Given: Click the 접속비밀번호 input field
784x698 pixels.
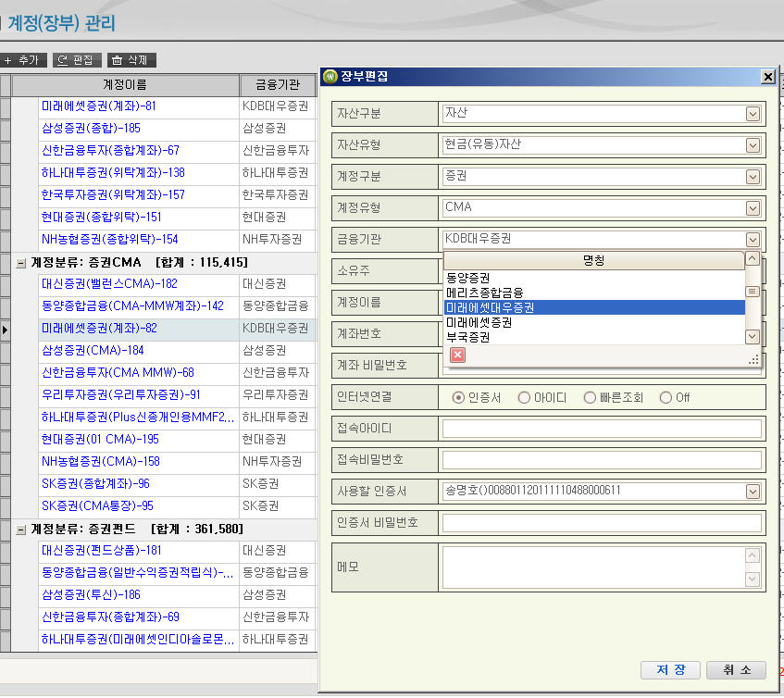Looking at the screenshot, I should click(x=602, y=460).
